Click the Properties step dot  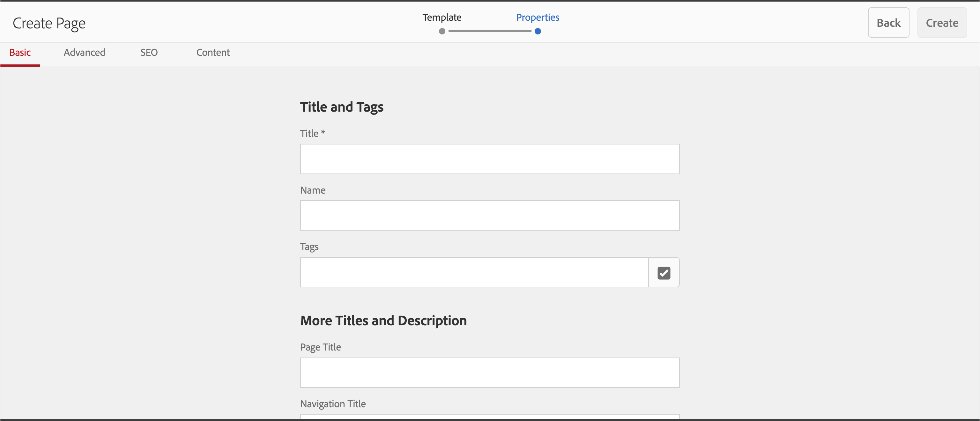point(538,31)
